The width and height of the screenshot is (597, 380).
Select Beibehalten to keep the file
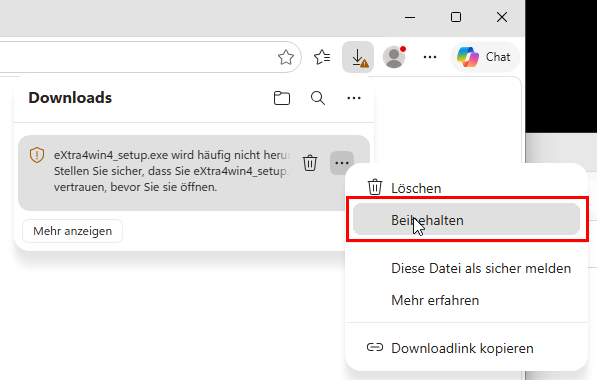coord(466,220)
